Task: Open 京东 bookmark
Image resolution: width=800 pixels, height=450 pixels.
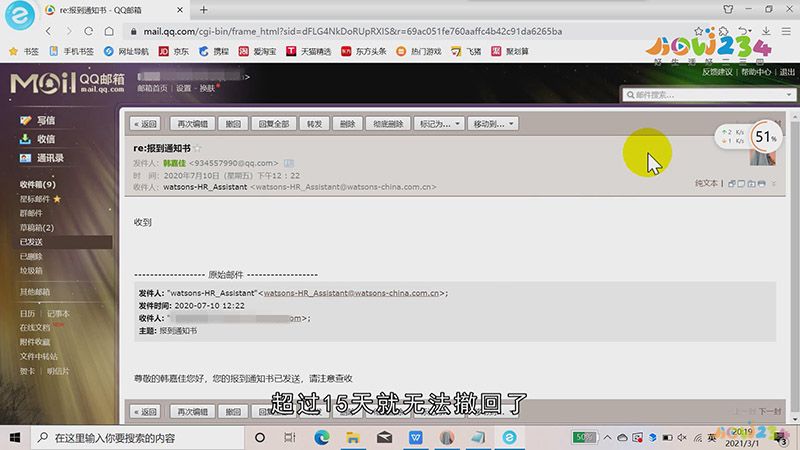Action: click(x=174, y=51)
